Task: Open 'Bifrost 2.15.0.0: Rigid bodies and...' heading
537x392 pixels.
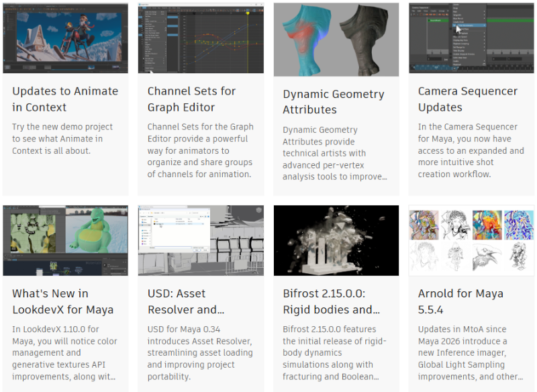Action: [x=331, y=301]
